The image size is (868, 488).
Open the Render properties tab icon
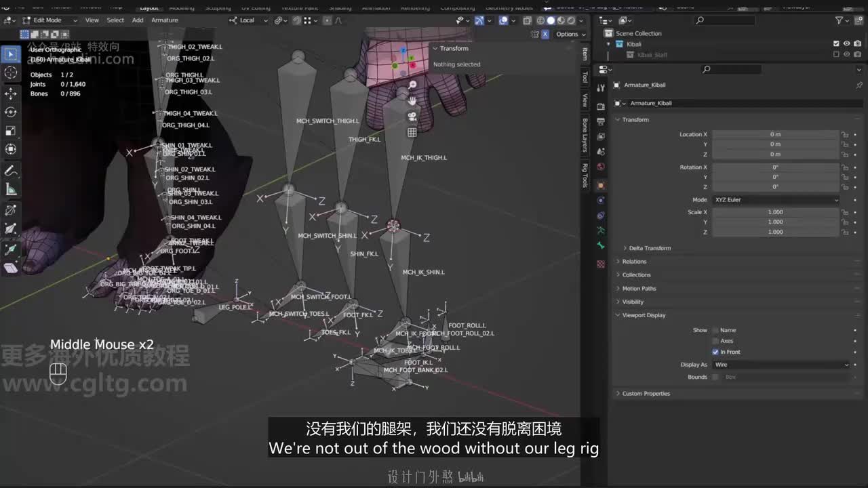pyautogui.click(x=601, y=106)
